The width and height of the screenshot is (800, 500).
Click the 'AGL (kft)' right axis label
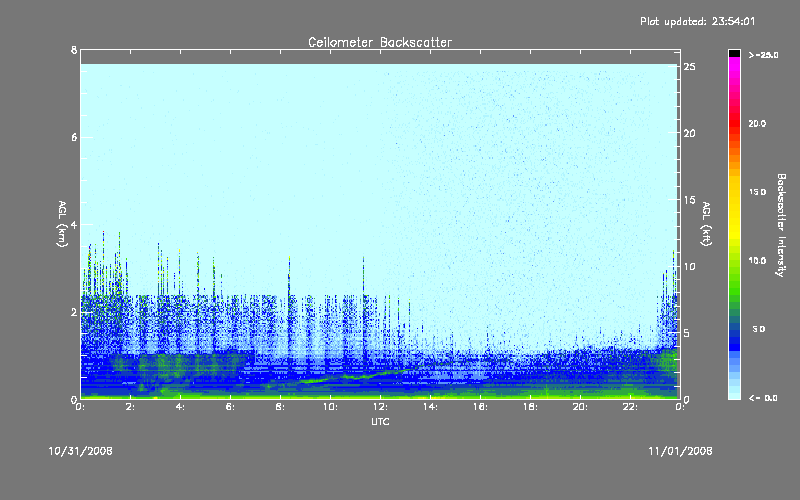(x=706, y=224)
